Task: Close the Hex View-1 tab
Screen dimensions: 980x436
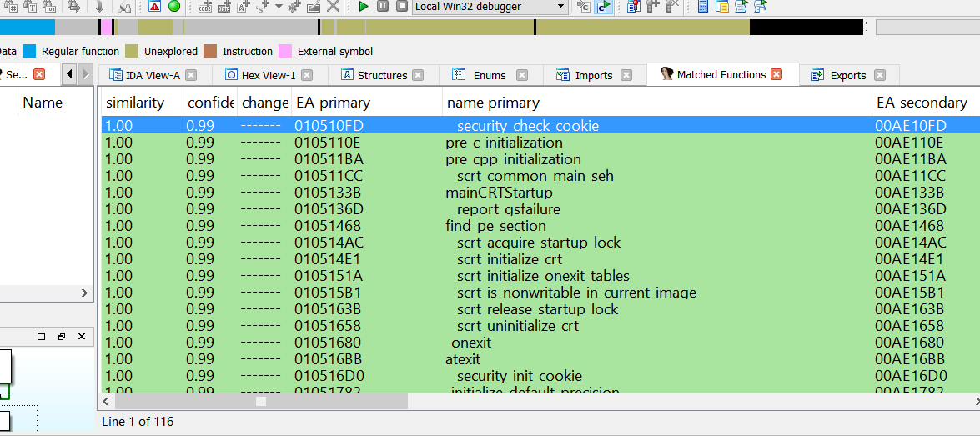Action: pos(307,75)
